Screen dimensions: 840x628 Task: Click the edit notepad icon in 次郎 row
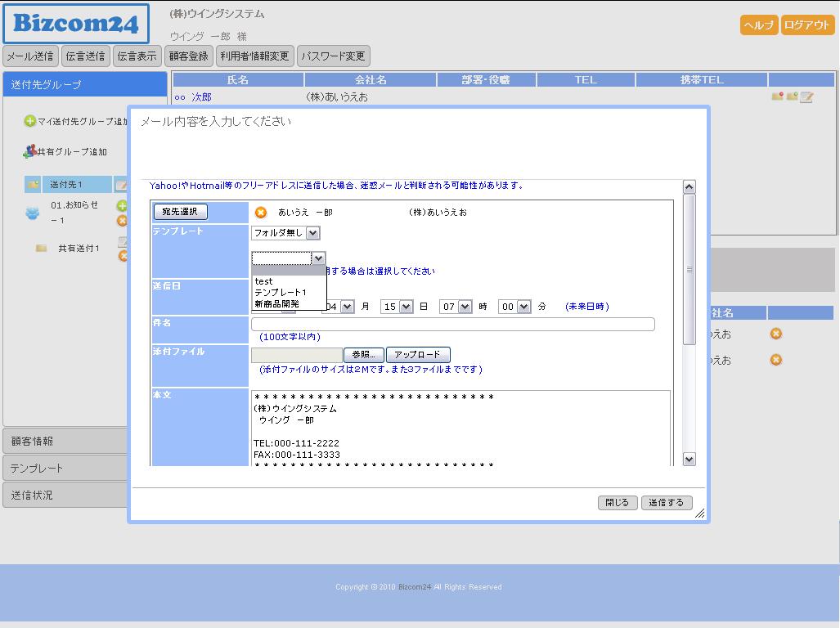point(806,97)
